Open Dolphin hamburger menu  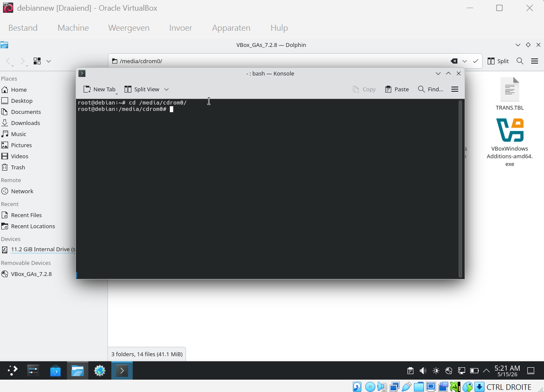click(x=535, y=61)
